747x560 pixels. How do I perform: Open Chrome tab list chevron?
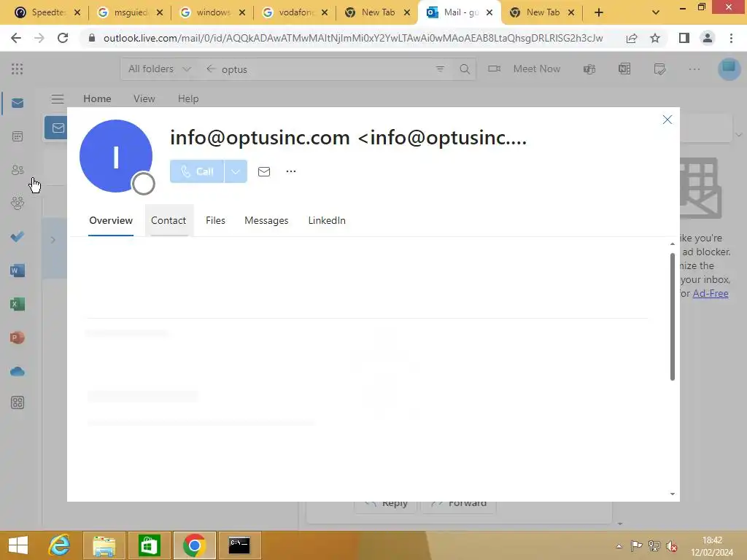(656, 12)
